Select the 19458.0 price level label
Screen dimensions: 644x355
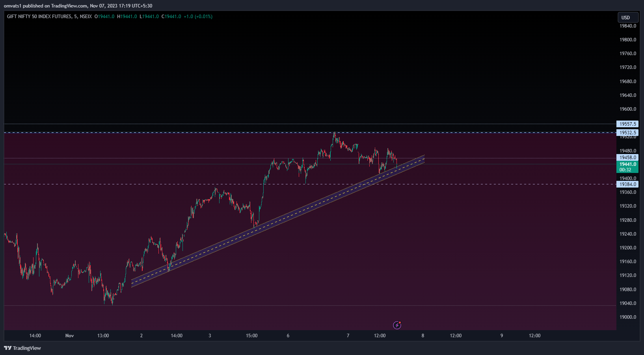(627, 158)
